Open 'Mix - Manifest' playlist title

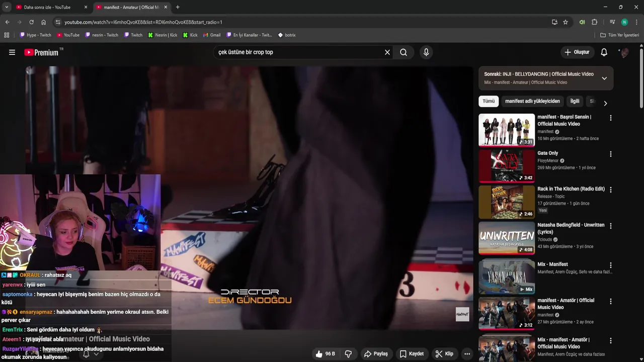552,264
